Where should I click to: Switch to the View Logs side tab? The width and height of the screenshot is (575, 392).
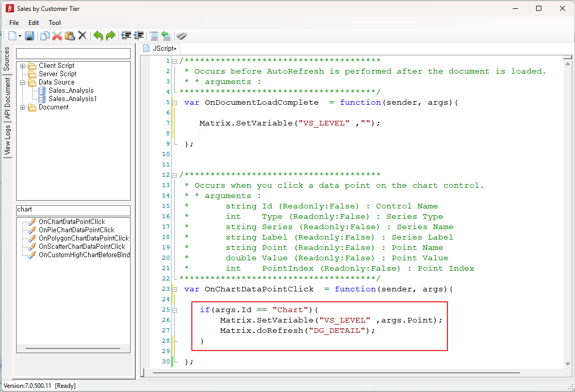coord(7,141)
